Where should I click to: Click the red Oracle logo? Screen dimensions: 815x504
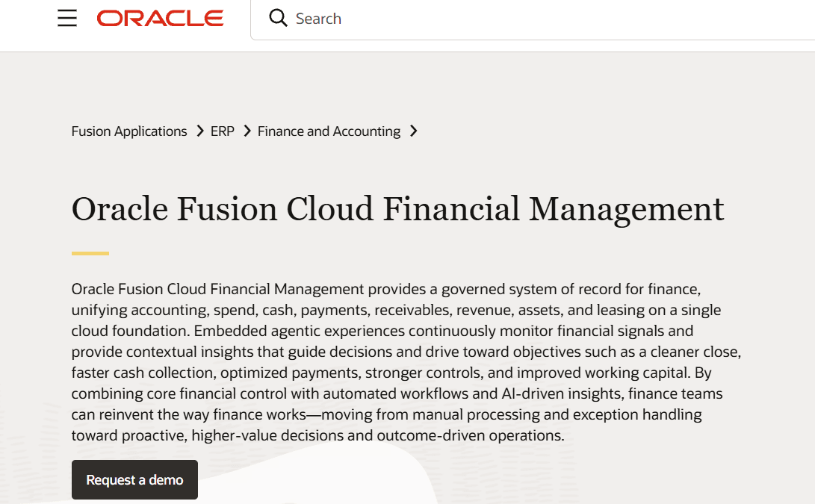pos(160,18)
